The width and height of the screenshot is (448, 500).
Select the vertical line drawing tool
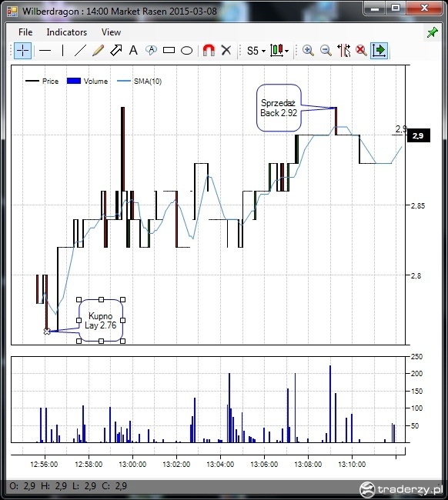[x=62, y=50]
